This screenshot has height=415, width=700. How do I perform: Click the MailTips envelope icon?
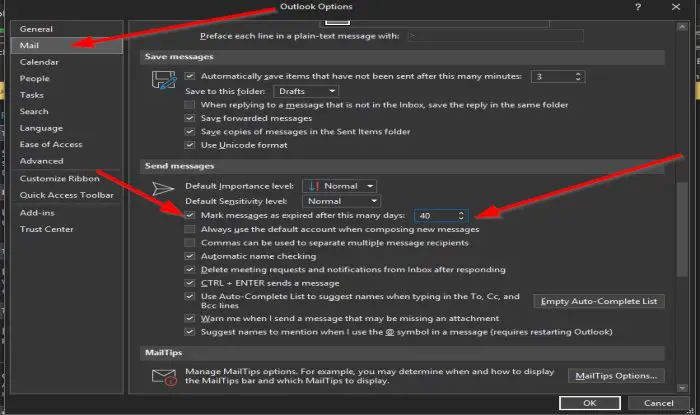(x=164, y=377)
